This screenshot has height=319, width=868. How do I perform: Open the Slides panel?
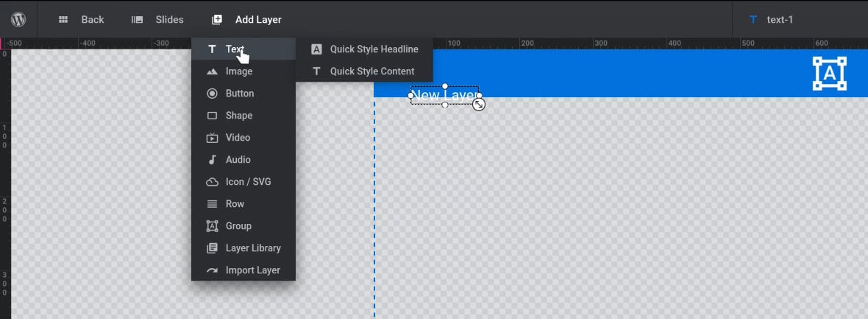(157, 20)
